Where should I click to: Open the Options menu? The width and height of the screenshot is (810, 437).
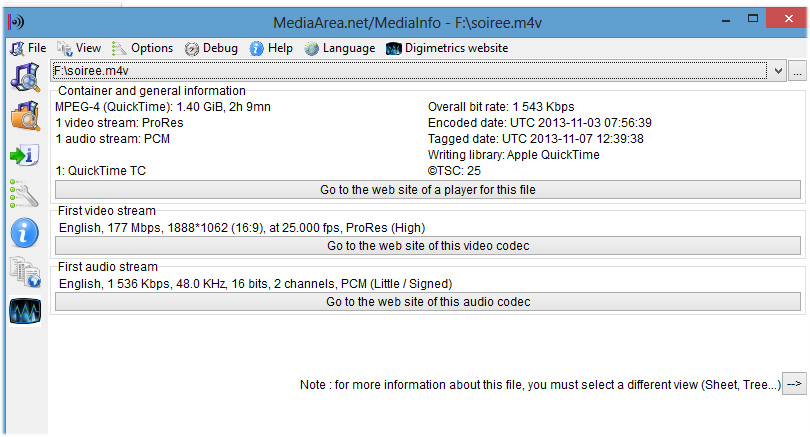pyautogui.click(x=143, y=48)
